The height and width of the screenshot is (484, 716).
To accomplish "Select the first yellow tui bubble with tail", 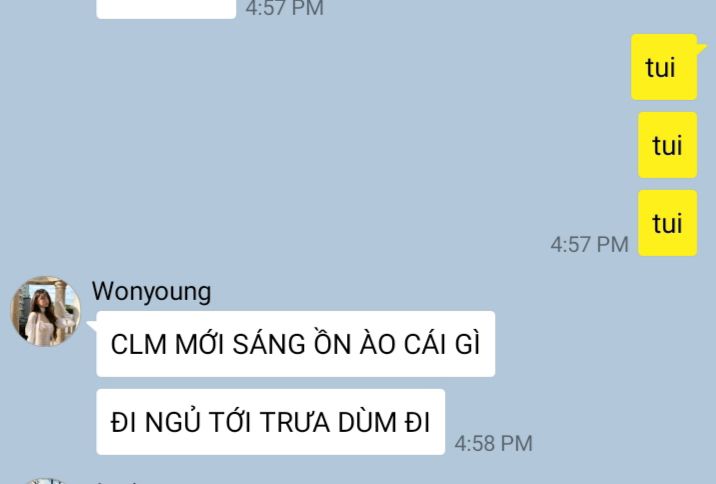I will [664, 67].
